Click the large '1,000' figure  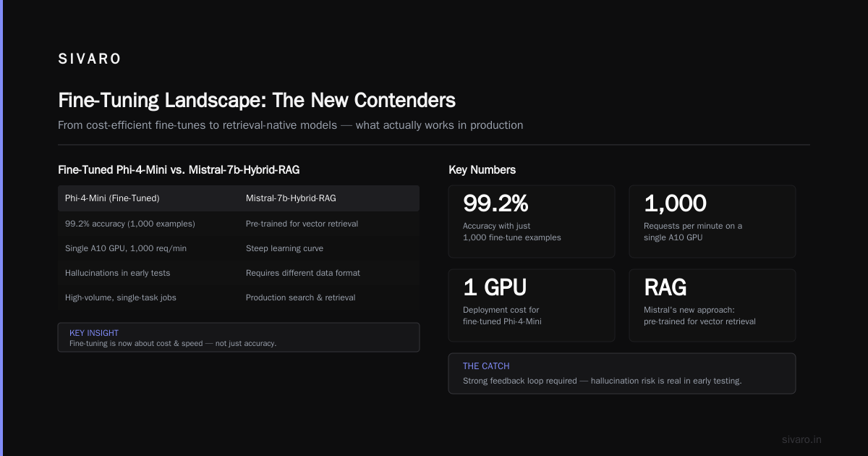pos(675,204)
